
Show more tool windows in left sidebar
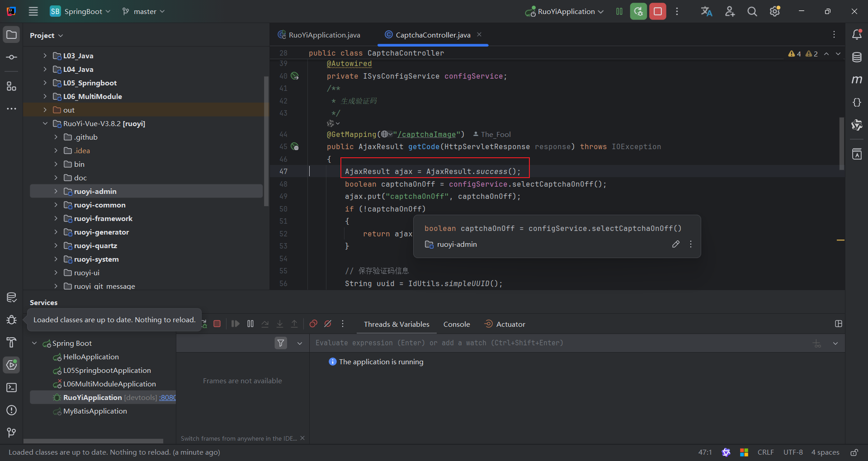(12, 109)
